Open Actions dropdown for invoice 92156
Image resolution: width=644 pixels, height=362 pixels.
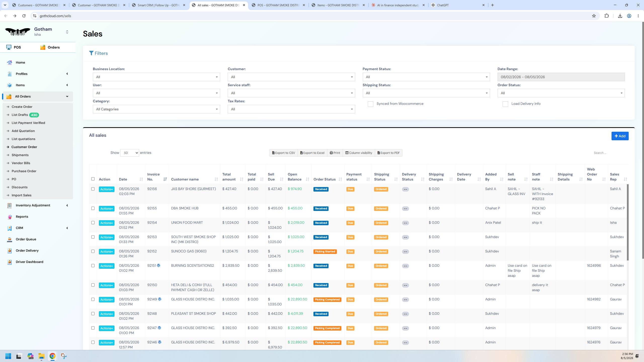click(106, 189)
